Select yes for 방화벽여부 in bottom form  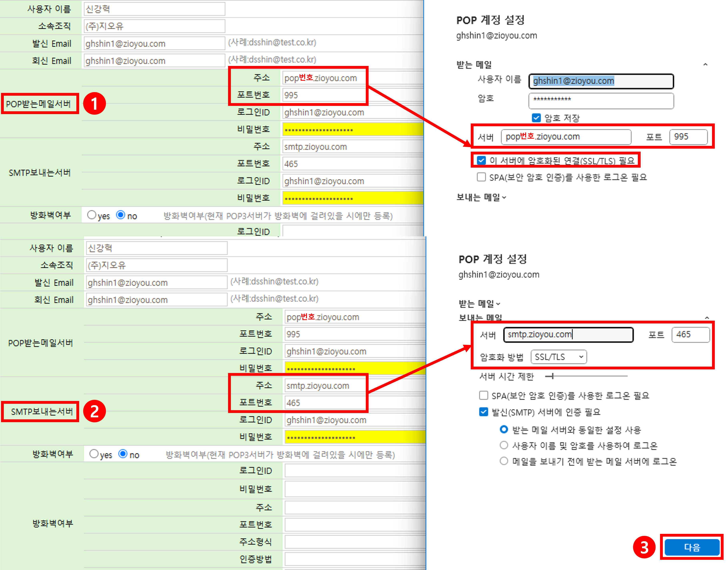point(94,454)
